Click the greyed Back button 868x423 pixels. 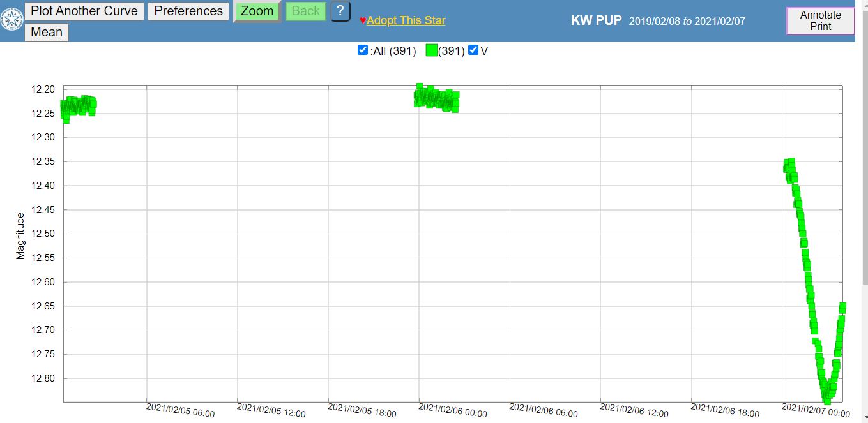tap(305, 11)
